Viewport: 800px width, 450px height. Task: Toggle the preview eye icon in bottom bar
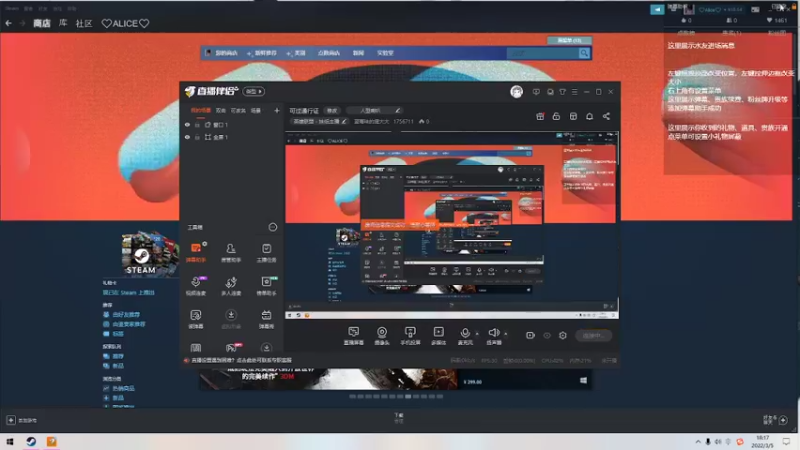click(x=547, y=335)
